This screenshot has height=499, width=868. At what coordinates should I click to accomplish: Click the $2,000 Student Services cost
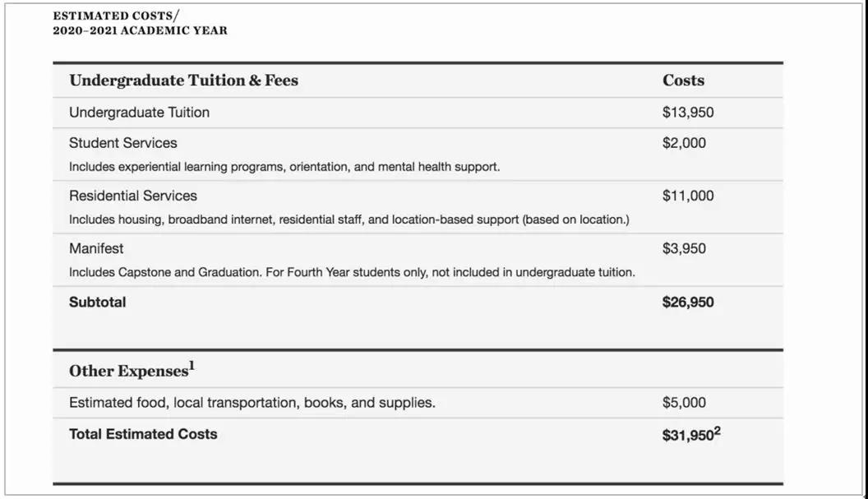tap(684, 143)
